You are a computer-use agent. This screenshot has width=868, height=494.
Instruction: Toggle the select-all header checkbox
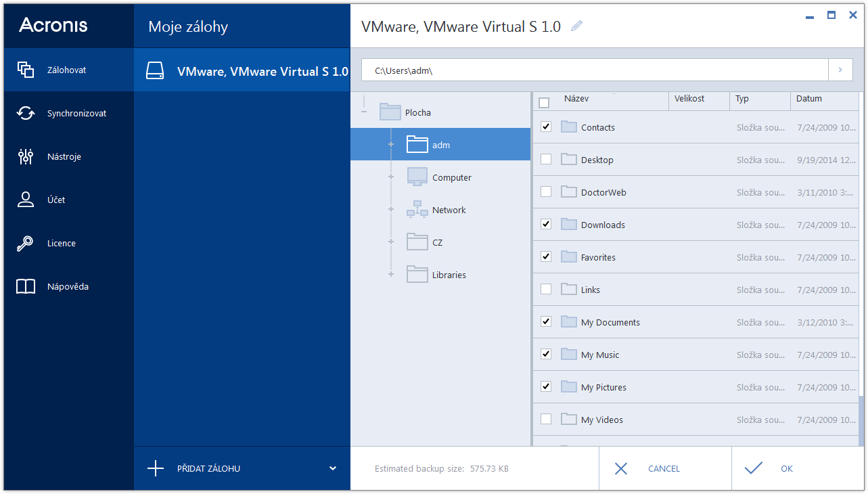click(x=544, y=103)
